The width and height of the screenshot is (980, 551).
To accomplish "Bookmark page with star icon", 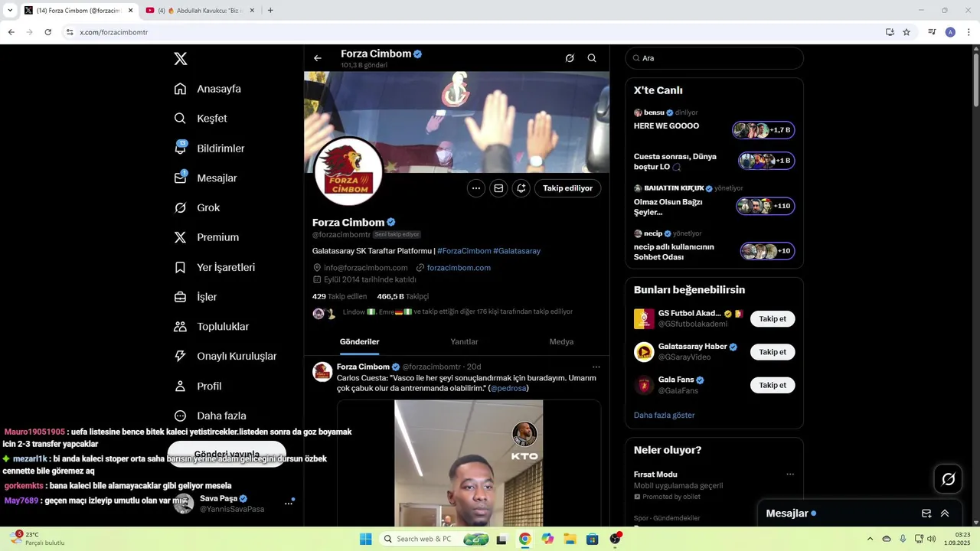I will (x=906, y=32).
